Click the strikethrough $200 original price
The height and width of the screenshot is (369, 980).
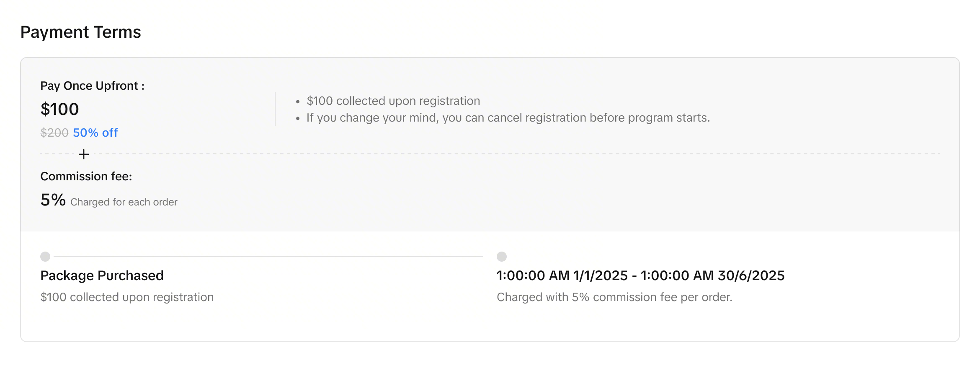[x=54, y=133]
